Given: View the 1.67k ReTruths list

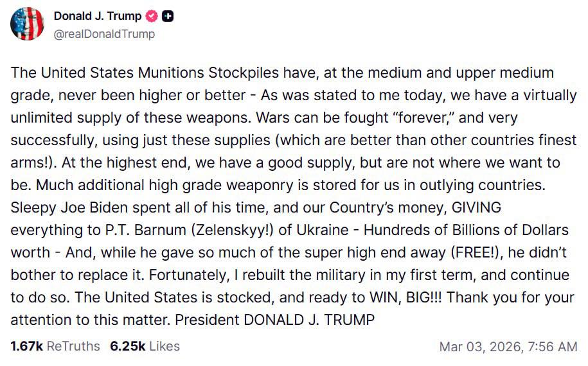Looking at the screenshot, I should tap(55, 346).
